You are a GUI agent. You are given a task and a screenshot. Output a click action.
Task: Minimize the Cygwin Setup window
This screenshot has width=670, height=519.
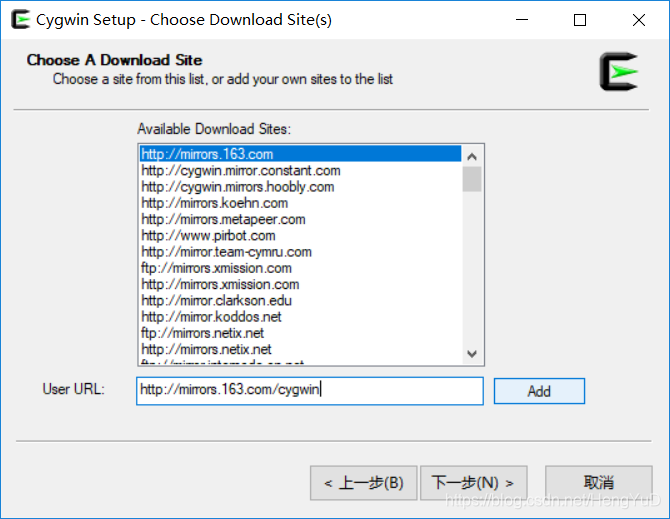[522, 20]
